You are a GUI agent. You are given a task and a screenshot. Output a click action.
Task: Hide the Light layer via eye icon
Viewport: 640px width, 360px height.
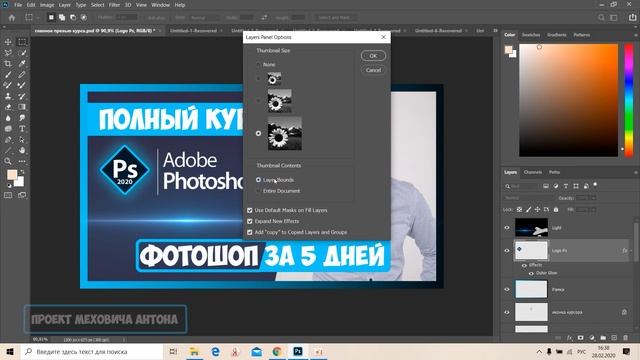(507, 228)
